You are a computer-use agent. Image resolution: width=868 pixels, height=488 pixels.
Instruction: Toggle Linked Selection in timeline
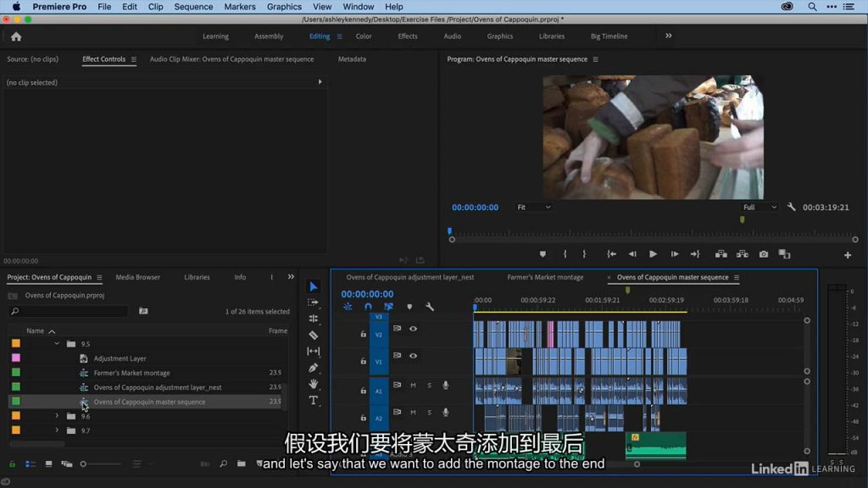click(x=388, y=307)
